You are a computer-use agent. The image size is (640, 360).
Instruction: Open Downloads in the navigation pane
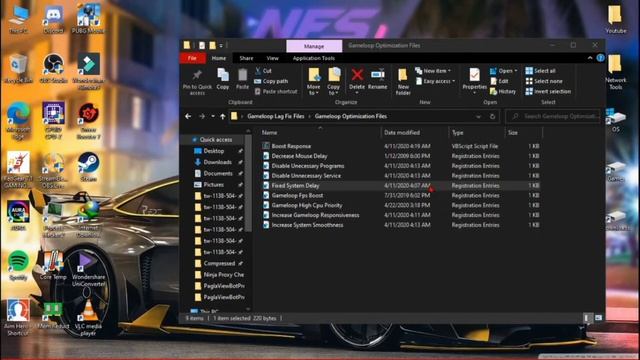[218, 162]
